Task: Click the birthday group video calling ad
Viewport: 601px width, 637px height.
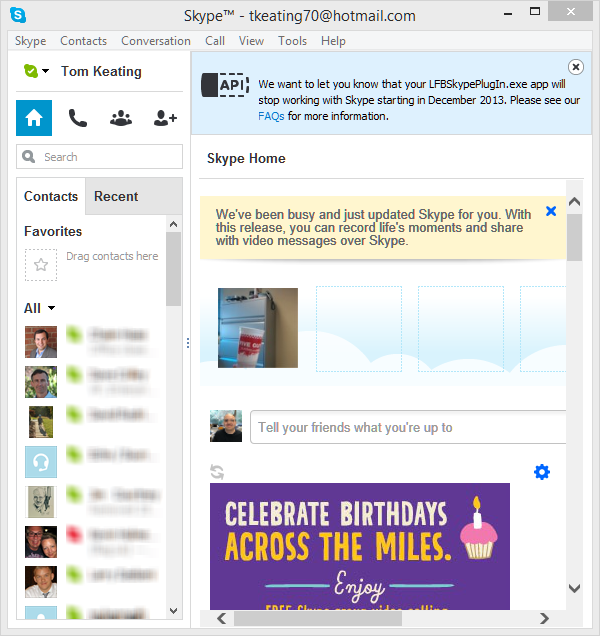Action: [359, 546]
